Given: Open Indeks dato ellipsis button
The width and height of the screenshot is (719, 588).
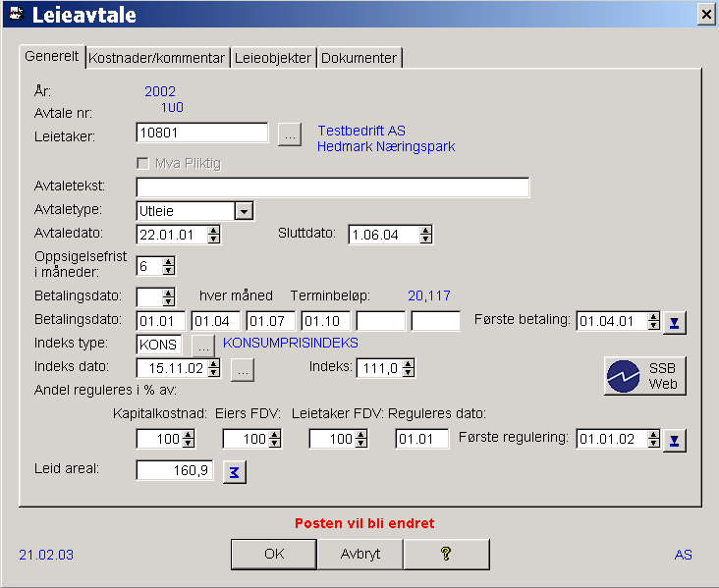Looking at the screenshot, I should point(243,369).
